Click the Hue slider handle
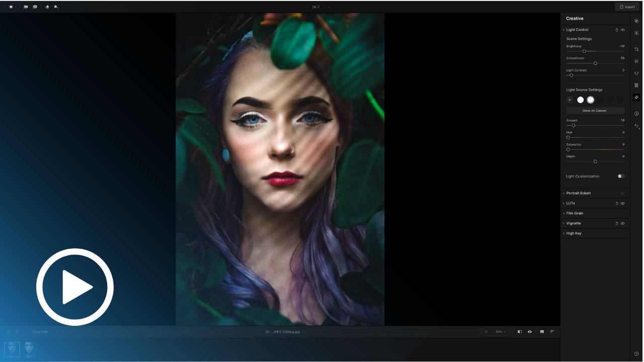The height and width of the screenshot is (362, 644). (x=568, y=138)
